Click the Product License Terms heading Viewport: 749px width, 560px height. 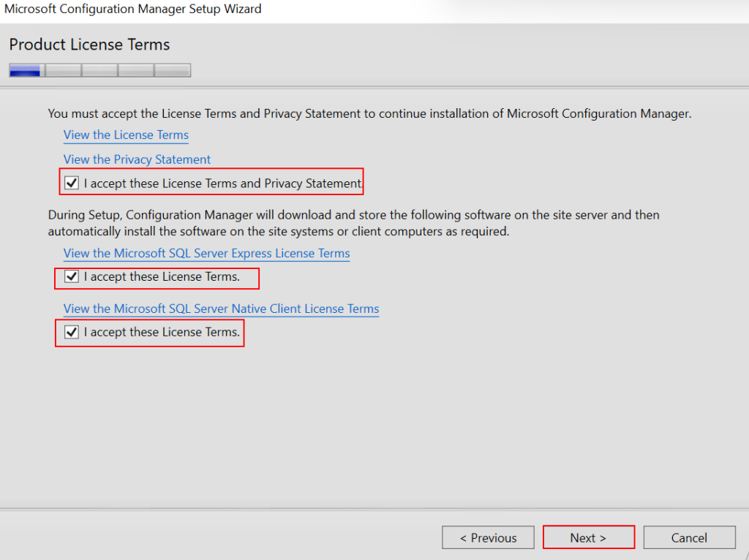pos(89,45)
